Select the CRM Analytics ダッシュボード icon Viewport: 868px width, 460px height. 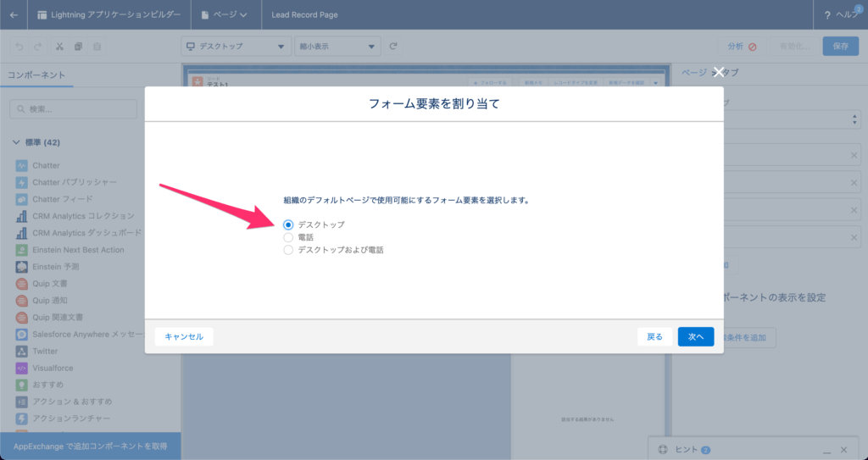pos(21,233)
